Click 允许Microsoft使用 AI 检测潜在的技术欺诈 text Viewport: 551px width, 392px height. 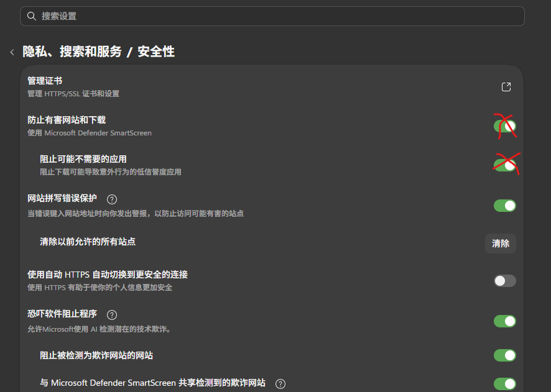tap(99, 329)
